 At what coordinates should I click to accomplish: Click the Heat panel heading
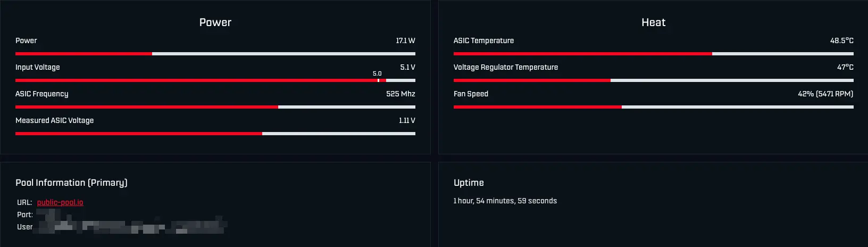point(653,22)
